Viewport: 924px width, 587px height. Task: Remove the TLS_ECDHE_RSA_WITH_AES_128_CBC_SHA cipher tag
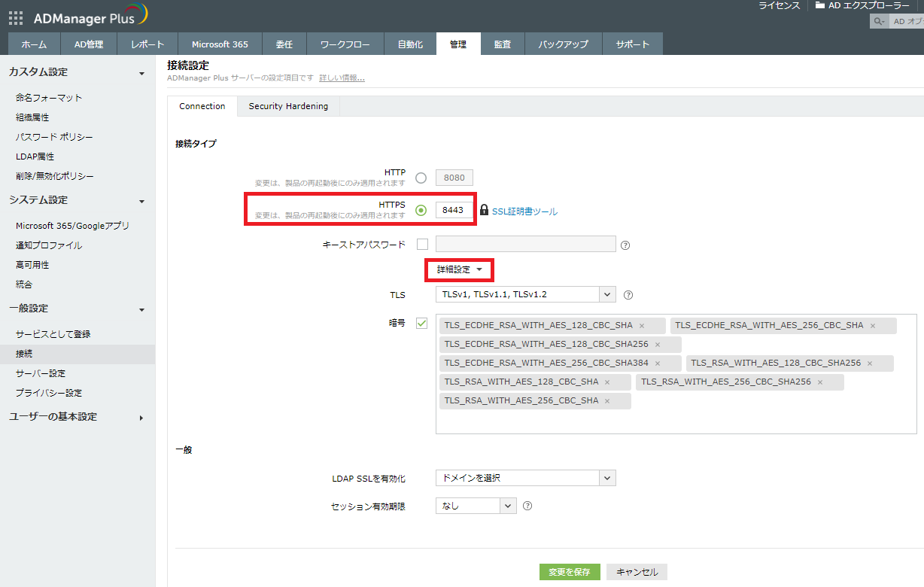tap(641, 326)
